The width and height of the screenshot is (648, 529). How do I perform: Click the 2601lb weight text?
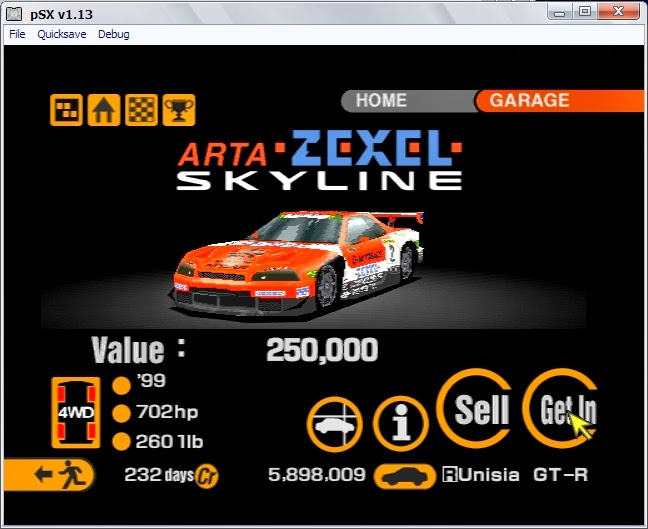pos(169,441)
